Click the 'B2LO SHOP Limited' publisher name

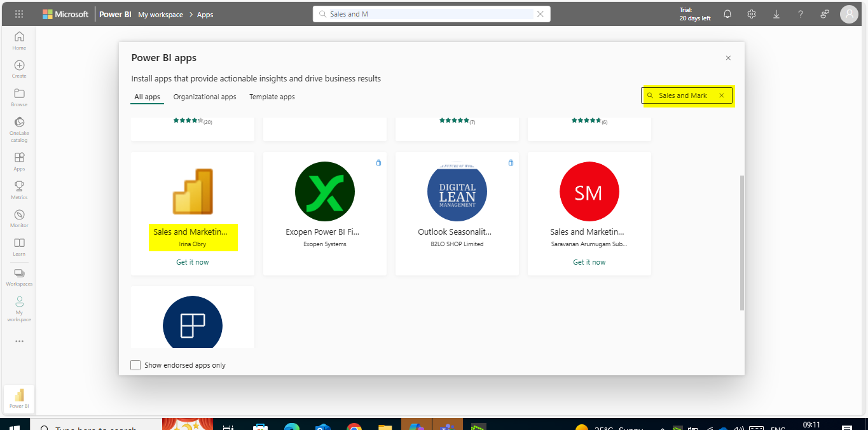click(457, 244)
